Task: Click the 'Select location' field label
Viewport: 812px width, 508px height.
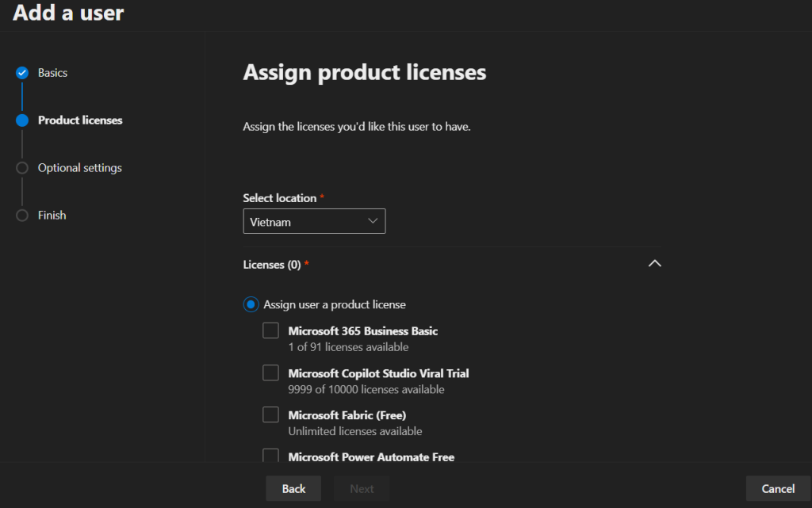Action: 280,198
